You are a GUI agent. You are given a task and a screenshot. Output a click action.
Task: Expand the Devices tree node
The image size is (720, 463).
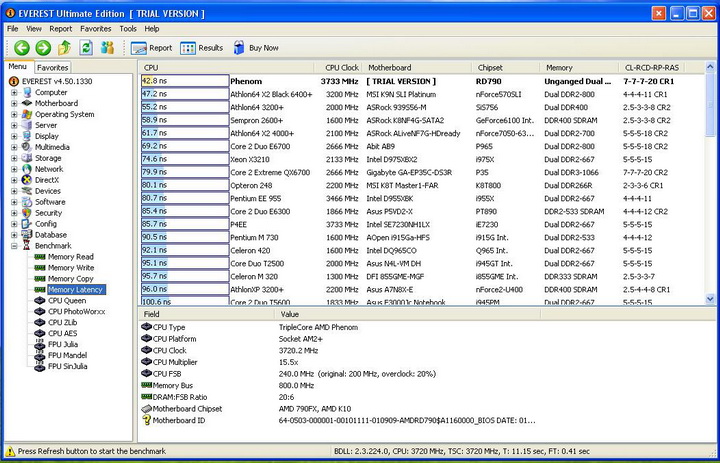click(14, 191)
